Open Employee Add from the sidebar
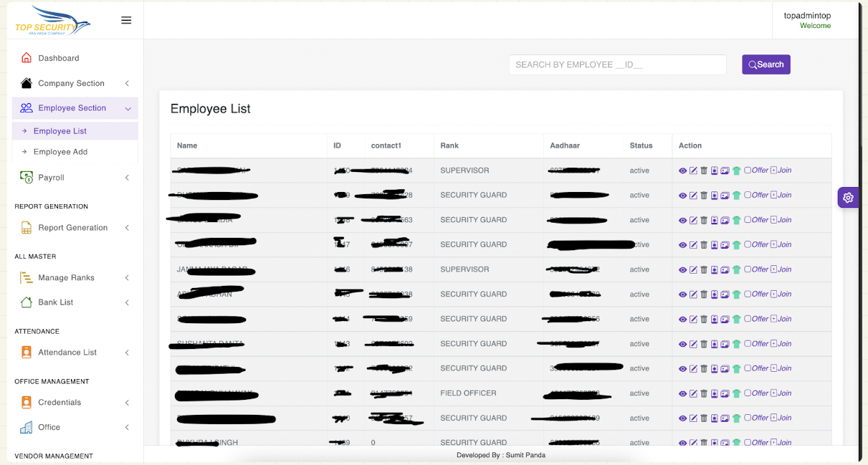Image resolution: width=868 pixels, height=465 pixels. (x=60, y=152)
